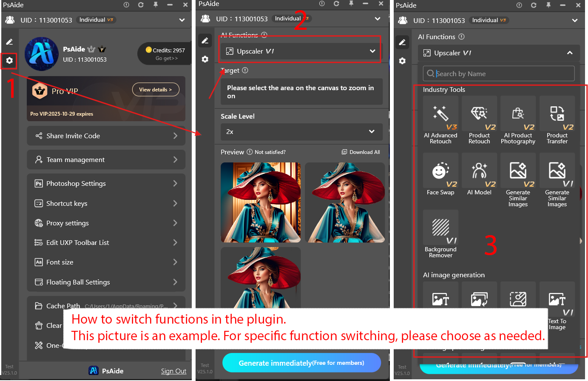588x381 pixels.
Task: Select the AI Model tool
Action: coord(479,175)
